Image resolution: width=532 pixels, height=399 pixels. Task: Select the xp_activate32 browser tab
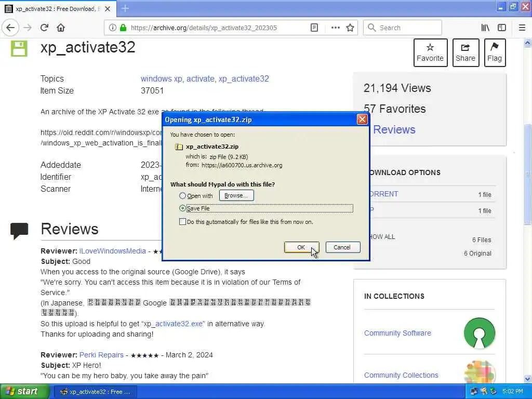[x=58, y=9]
